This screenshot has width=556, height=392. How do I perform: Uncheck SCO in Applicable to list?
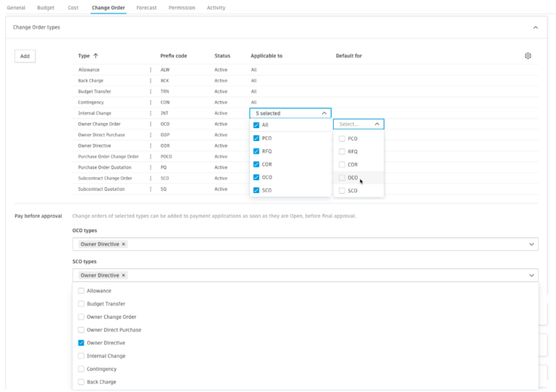[256, 190]
